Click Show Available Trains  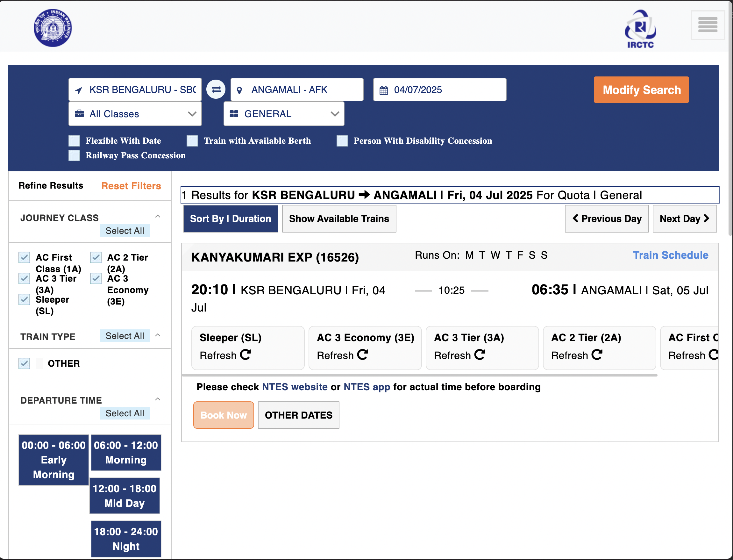[339, 219]
